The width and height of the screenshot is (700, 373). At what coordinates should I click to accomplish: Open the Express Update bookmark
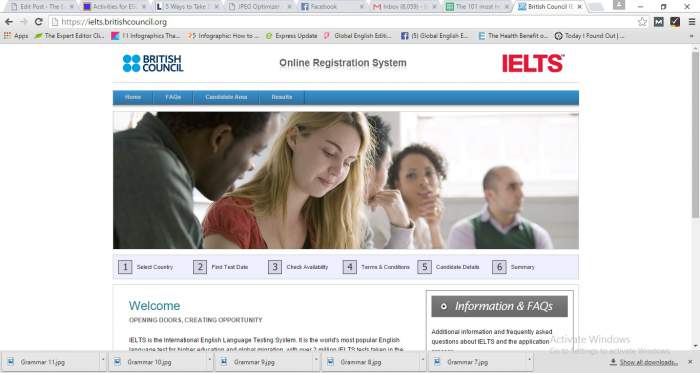coord(292,36)
